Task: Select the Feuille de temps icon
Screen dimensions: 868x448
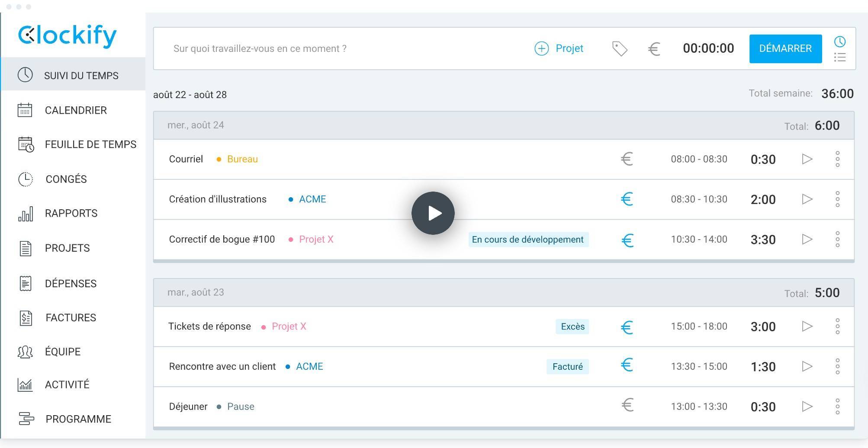Action: [x=25, y=144]
